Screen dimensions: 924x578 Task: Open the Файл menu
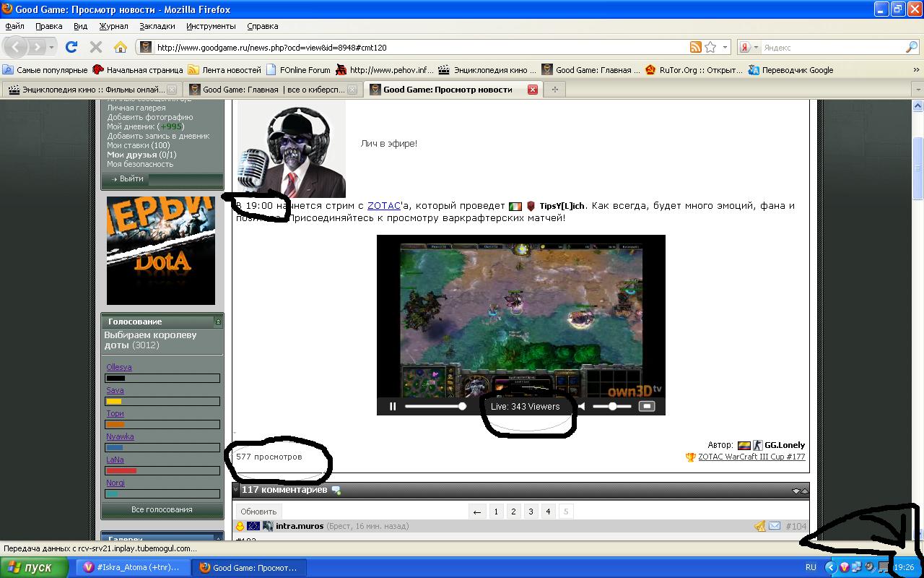(14, 26)
